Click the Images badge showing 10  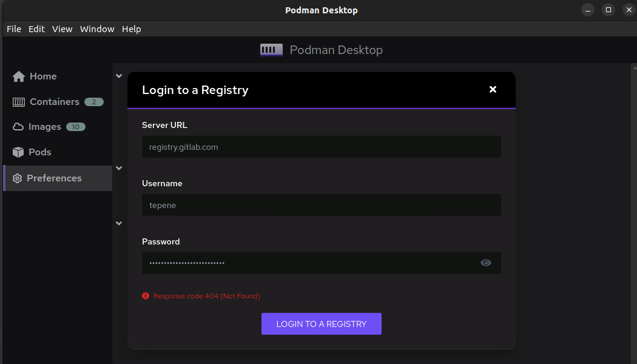[76, 126]
